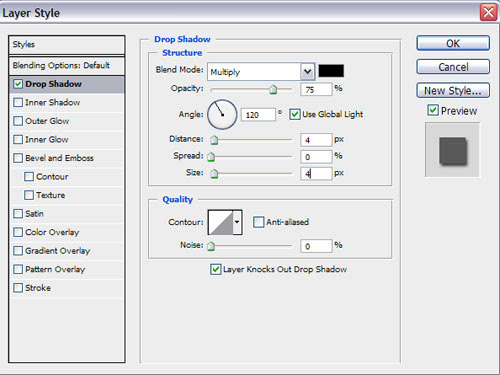Click the New Style... button
This screenshot has height=375, width=500.
tap(453, 90)
